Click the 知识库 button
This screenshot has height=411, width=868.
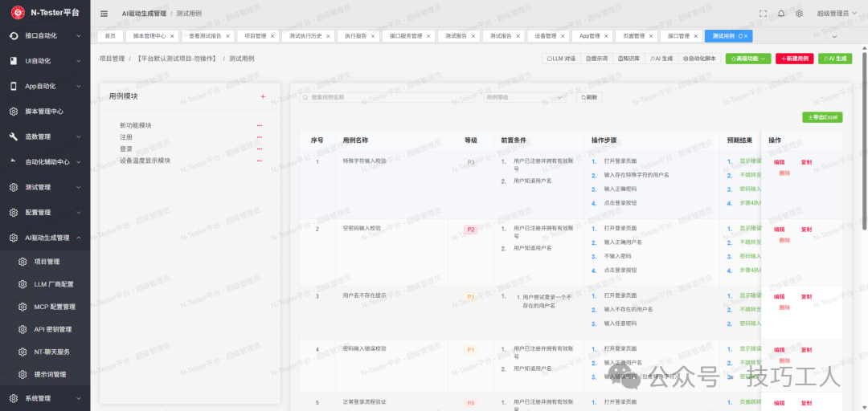pyautogui.click(x=628, y=58)
